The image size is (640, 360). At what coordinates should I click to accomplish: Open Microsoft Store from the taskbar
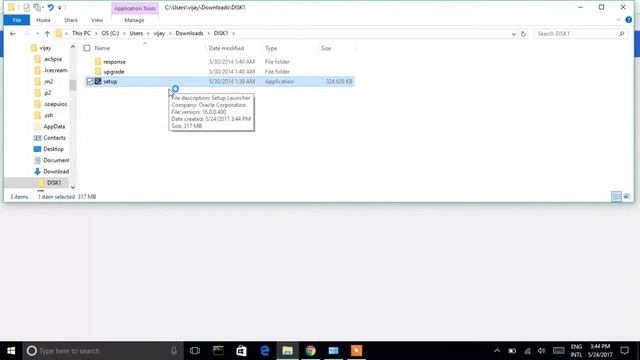[241, 351]
